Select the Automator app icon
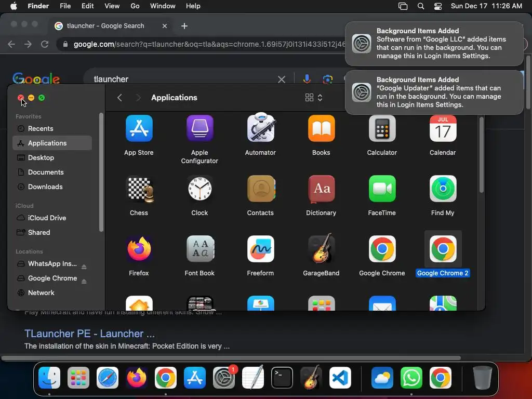 [x=260, y=128]
